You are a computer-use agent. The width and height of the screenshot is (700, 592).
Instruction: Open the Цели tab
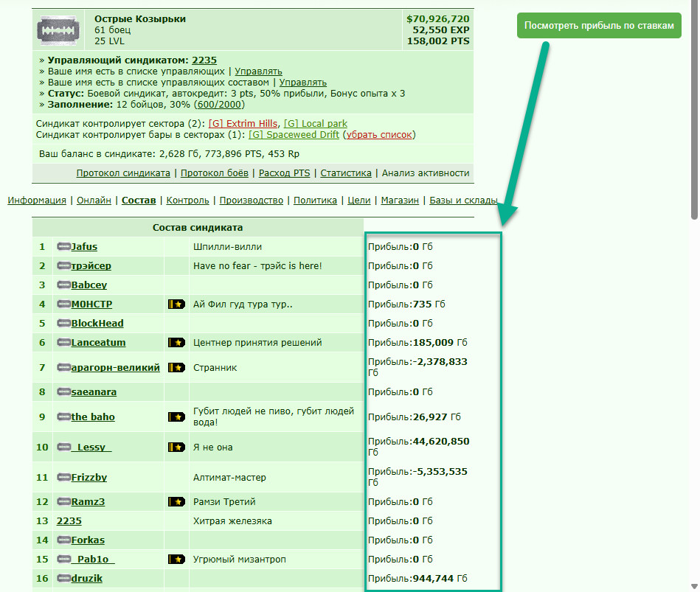coord(359,201)
